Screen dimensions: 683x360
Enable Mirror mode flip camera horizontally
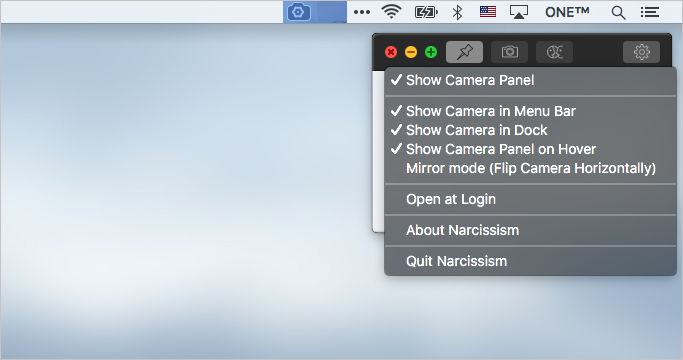(x=530, y=168)
